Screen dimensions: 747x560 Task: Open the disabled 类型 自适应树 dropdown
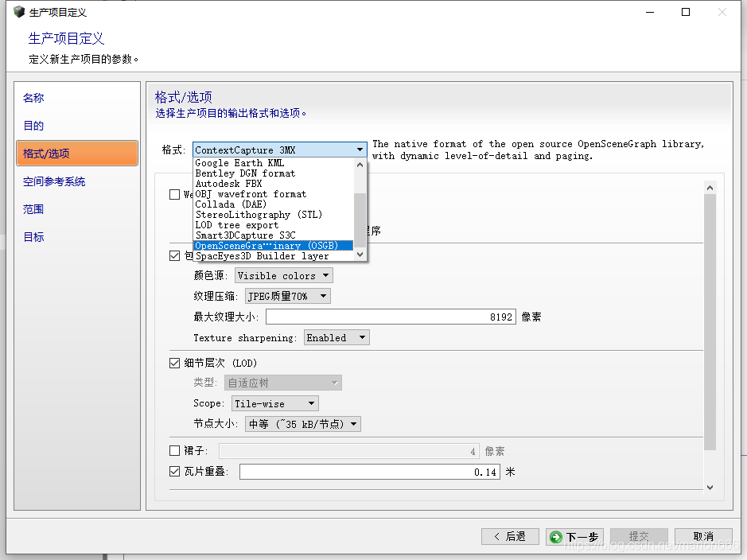283,383
